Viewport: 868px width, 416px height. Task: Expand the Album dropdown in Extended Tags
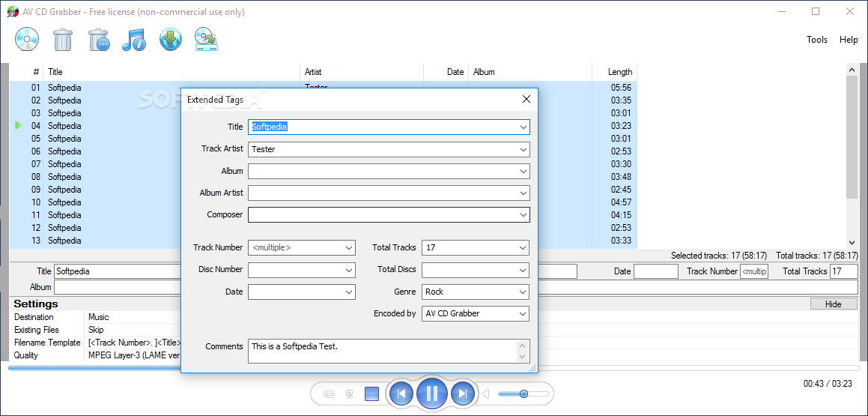(x=523, y=171)
